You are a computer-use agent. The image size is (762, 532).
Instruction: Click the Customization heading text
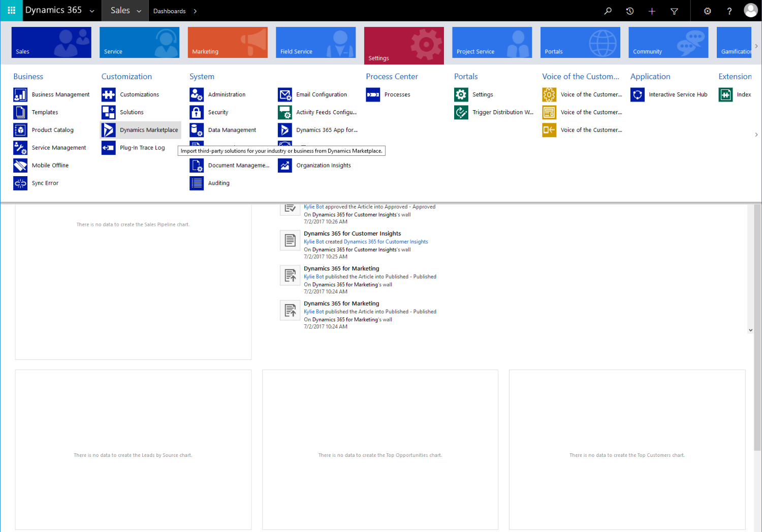tap(126, 77)
